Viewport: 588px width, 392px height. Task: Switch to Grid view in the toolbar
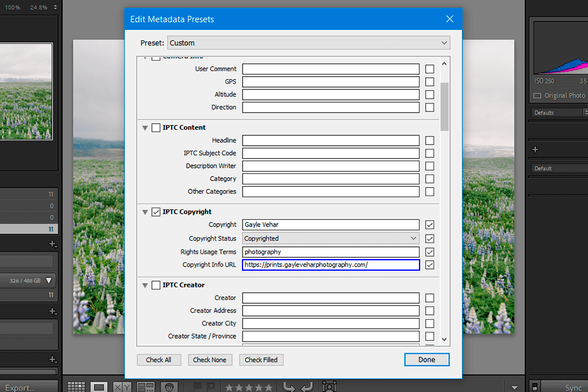pyautogui.click(x=76, y=386)
